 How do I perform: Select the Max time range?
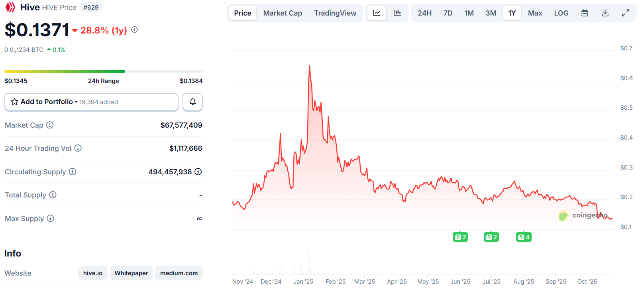coord(535,13)
